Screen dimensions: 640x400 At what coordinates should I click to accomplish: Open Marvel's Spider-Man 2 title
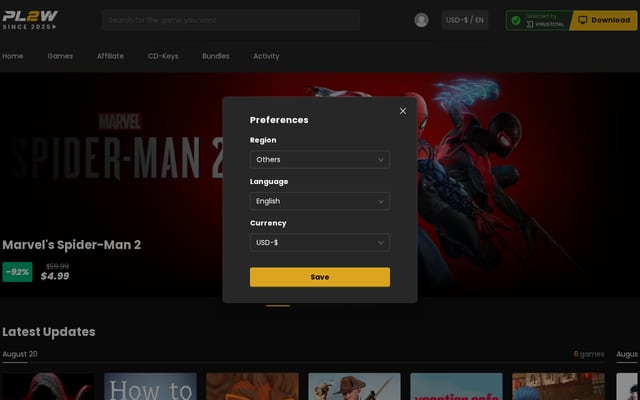(x=71, y=245)
